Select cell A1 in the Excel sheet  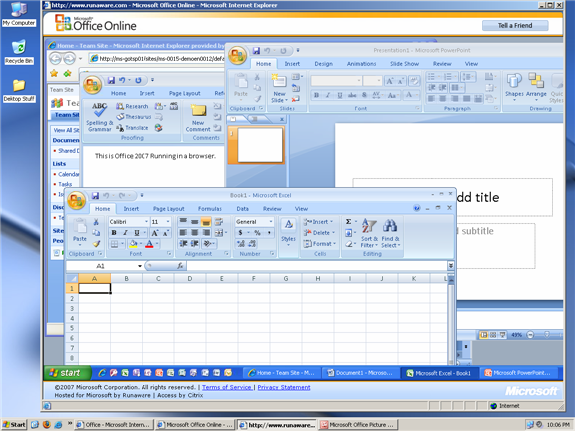pos(95,288)
